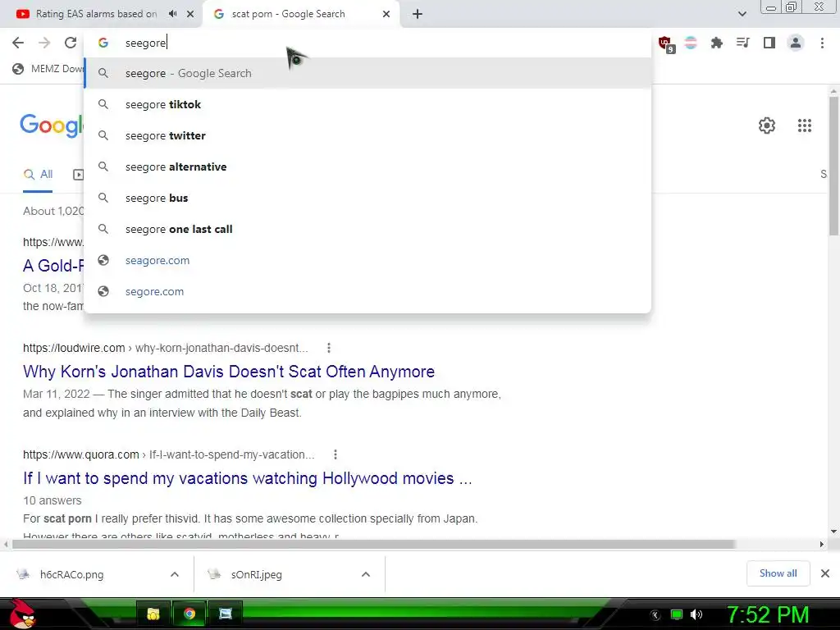Click Show all downloads
This screenshot has width=840, height=630.
778,573
